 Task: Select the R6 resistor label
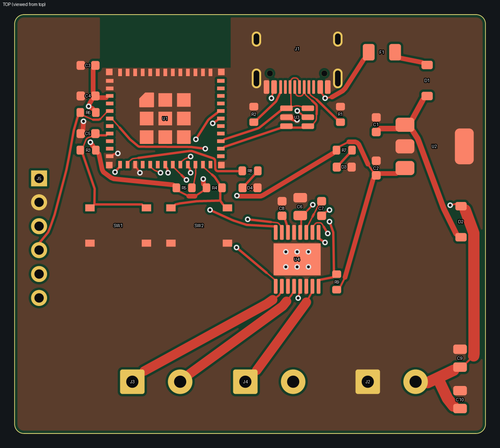88,113
